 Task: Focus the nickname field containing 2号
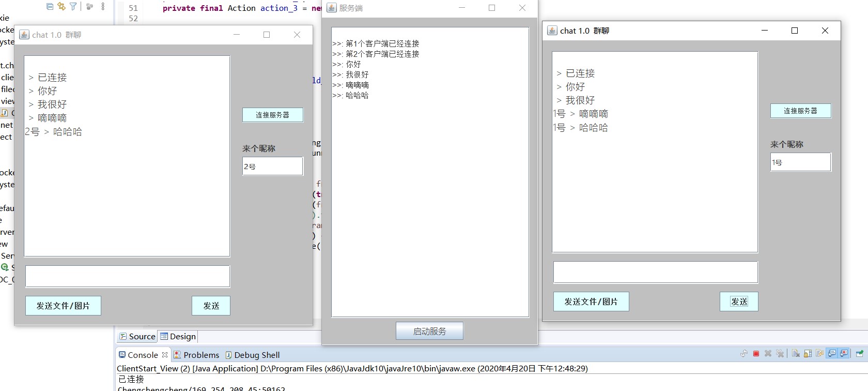(273, 167)
